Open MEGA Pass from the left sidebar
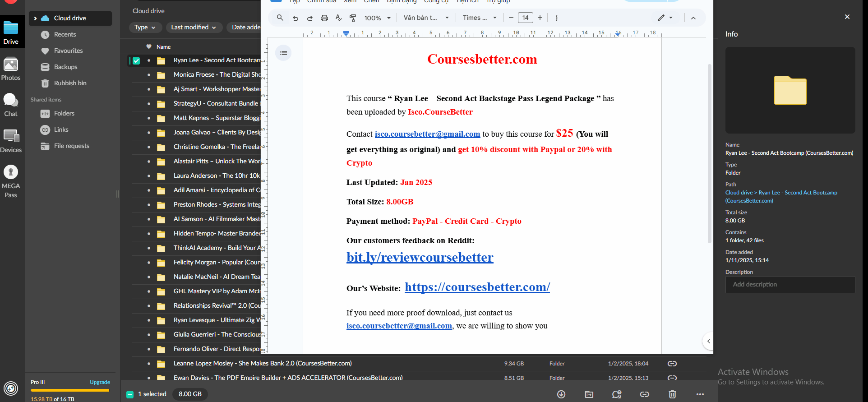The image size is (868, 402). 11,181
